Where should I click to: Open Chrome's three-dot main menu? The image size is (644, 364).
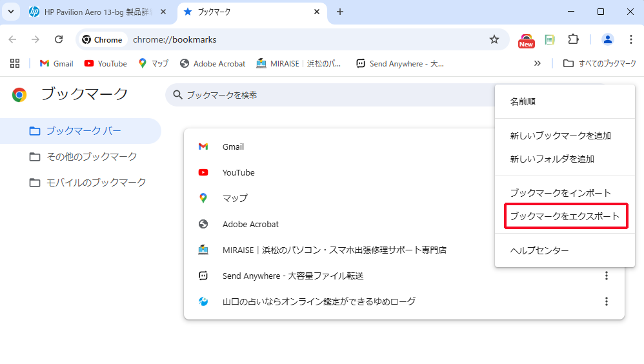[x=631, y=39]
